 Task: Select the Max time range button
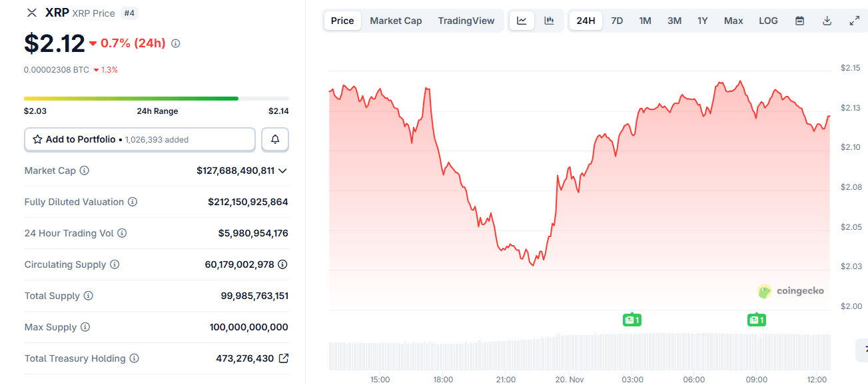pyautogui.click(x=733, y=21)
